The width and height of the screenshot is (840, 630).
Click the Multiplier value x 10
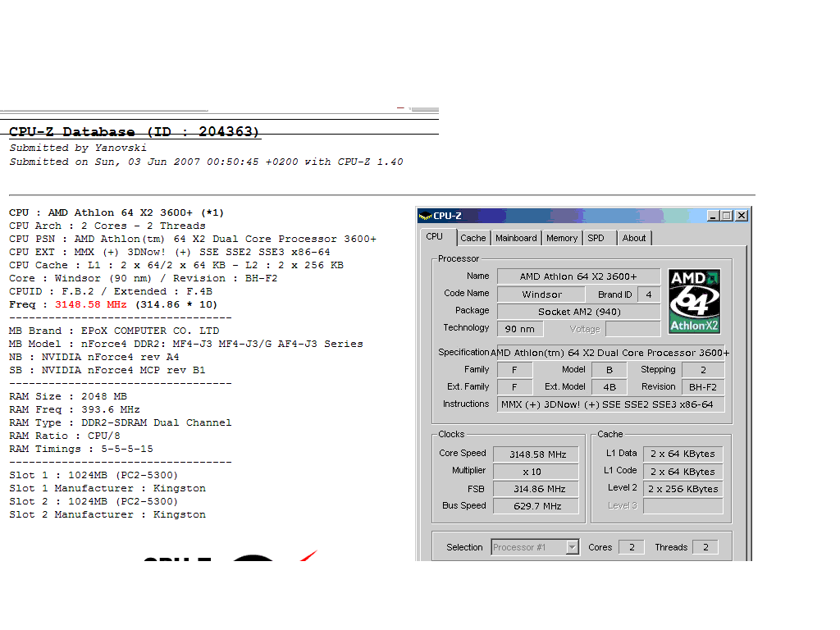tap(536, 472)
